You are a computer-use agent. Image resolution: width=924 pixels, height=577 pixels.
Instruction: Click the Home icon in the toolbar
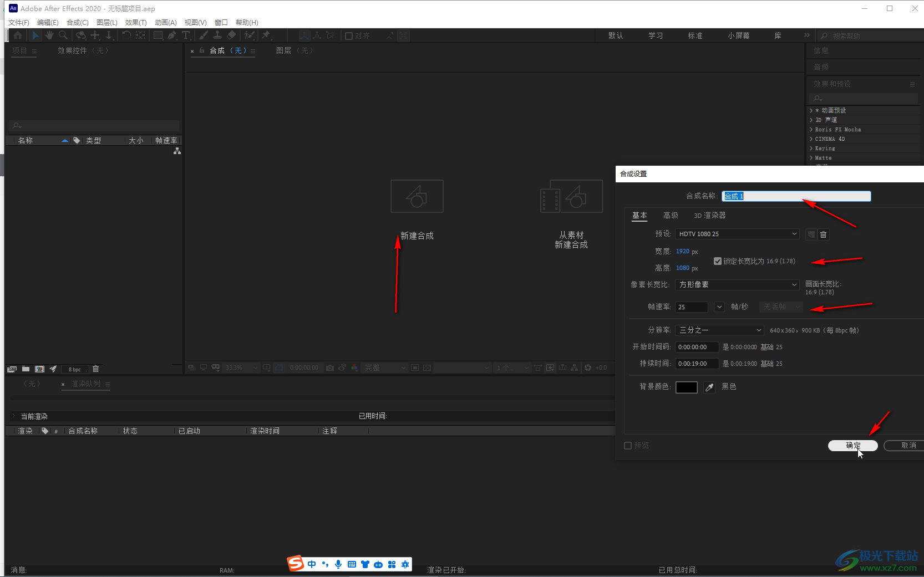point(18,35)
